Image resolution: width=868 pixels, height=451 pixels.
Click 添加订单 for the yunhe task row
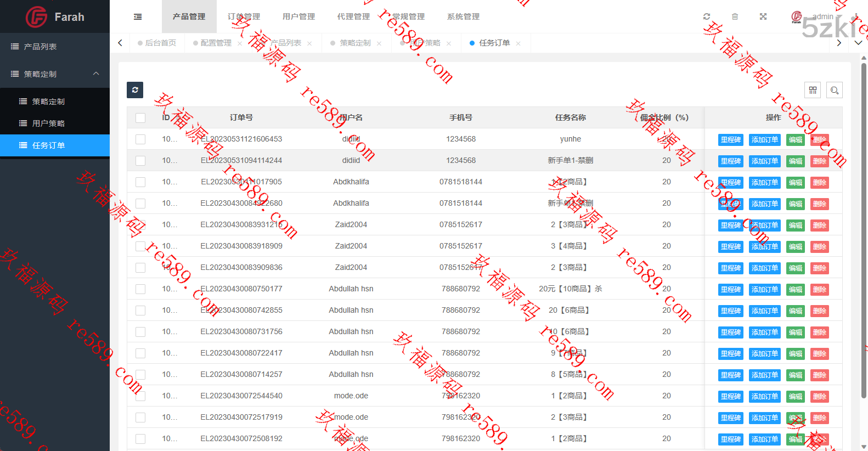pyautogui.click(x=764, y=140)
